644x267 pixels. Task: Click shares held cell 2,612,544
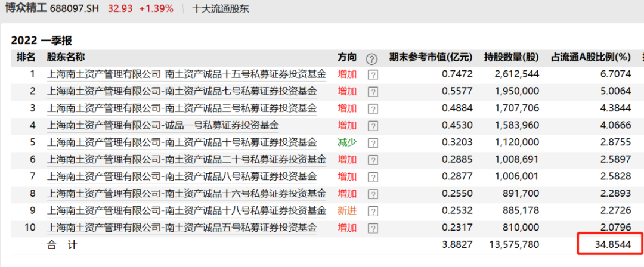[x=518, y=74]
